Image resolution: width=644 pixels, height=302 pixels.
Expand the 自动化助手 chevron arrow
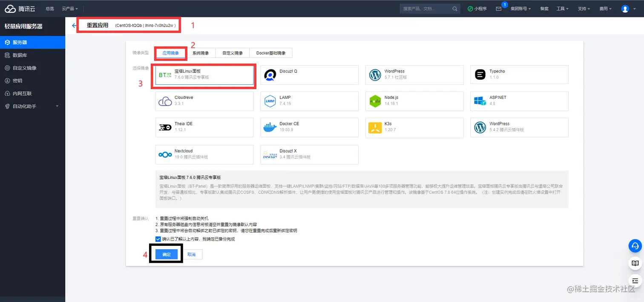tap(57, 106)
